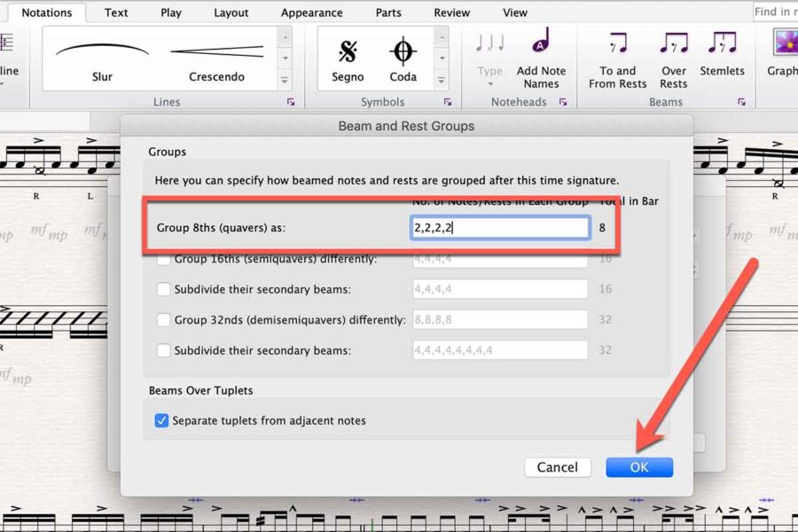Expand the Lines gallery list
Screen dimensions: 798x532
(285, 81)
